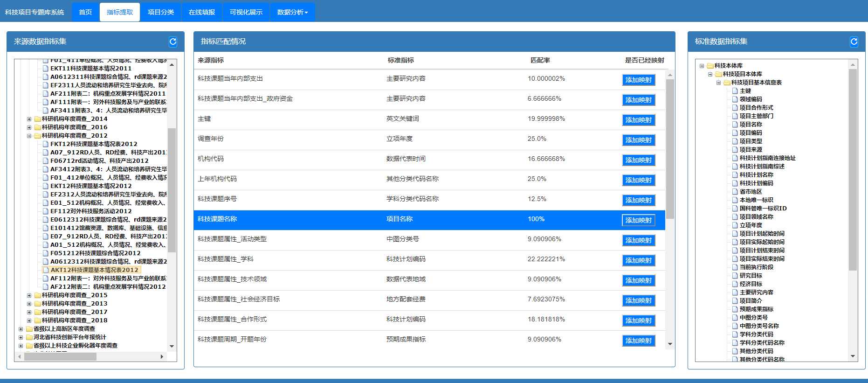Click the folder icon of 科技项目本体库
The width and height of the screenshot is (868, 383).
[718, 74]
